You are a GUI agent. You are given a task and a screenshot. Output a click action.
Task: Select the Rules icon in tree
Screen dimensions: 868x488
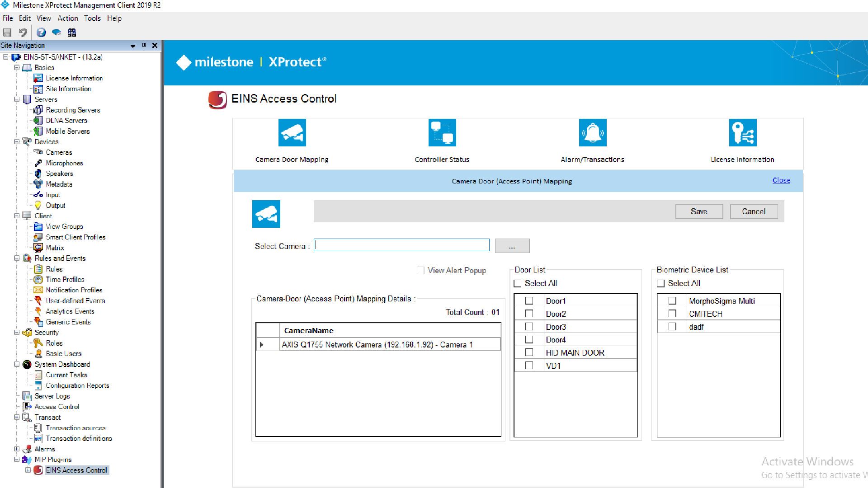(x=38, y=269)
